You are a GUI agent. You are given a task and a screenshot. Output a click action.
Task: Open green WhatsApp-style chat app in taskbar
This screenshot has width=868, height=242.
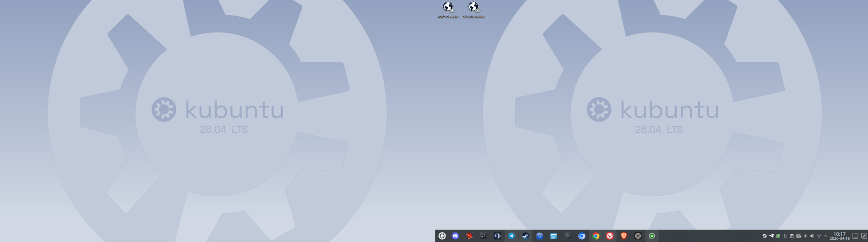tap(652, 236)
